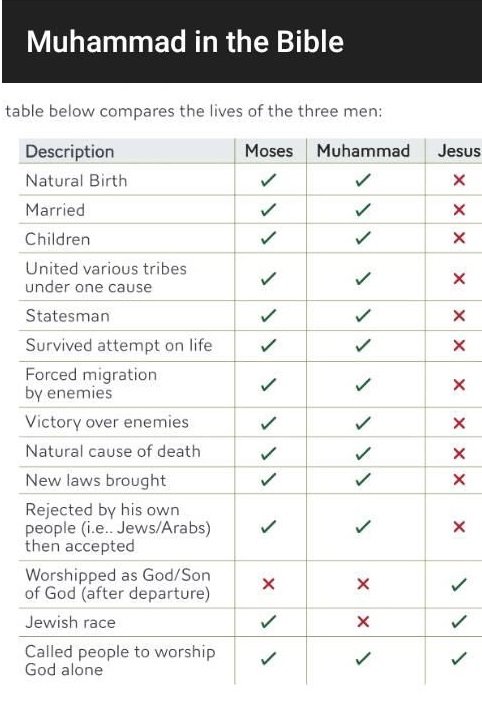Click the "Survived attempt on life" row label
The height and width of the screenshot is (718, 482).
[x=119, y=345]
